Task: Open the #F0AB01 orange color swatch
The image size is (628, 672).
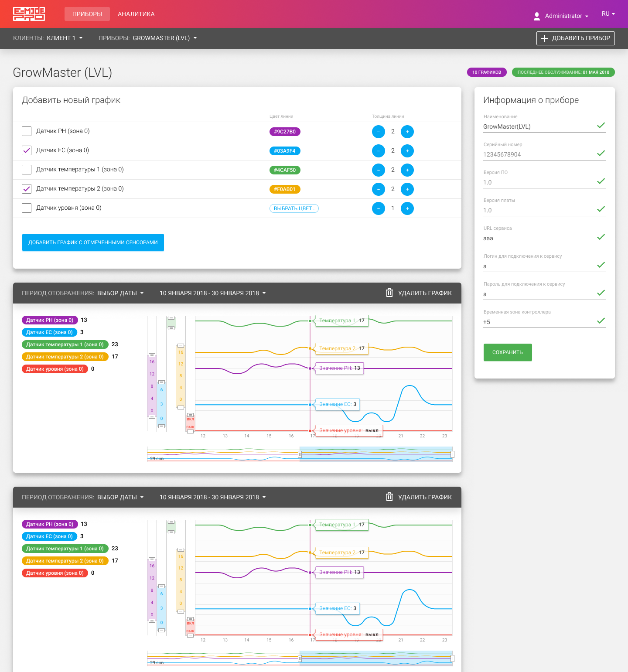Action: click(x=285, y=189)
